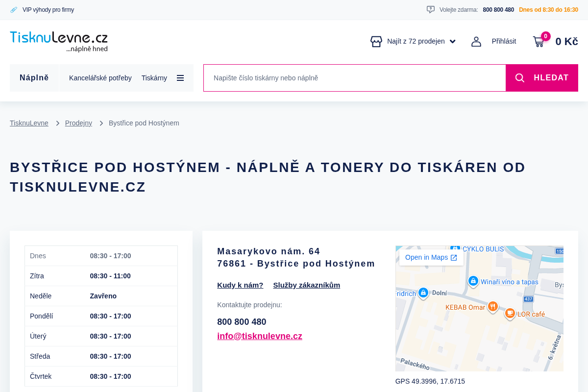This screenshot has height=392, width=588.
Task: Open Kancelářské potřeby menu item
Action: tap(100, 78)
